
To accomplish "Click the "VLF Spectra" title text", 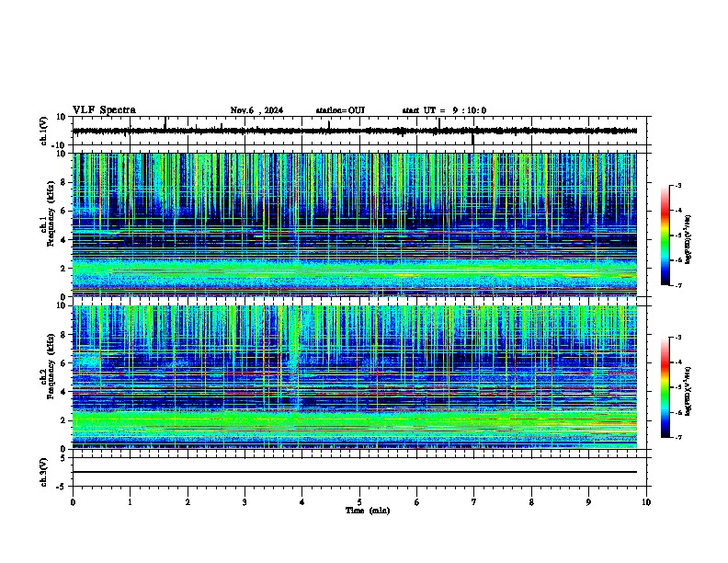I will 104,110.
